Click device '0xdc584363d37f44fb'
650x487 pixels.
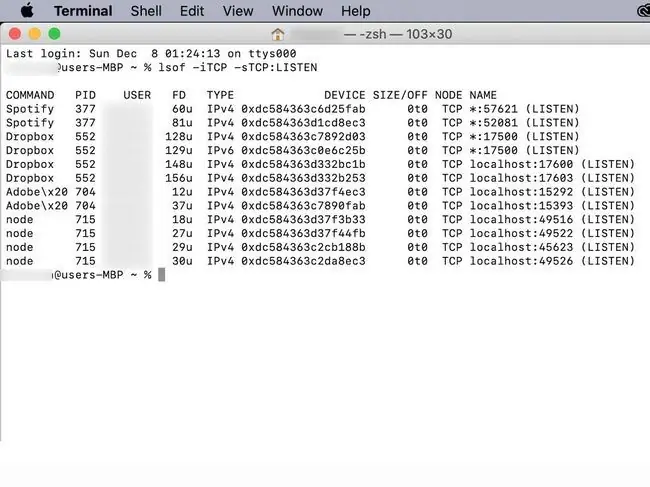pos(303,233)
